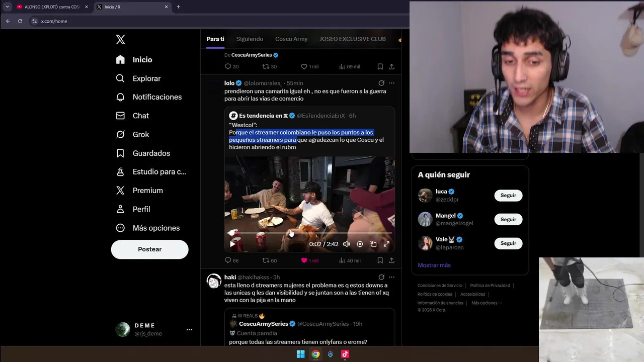The width and height of the screenshot is (644, 362).
Task: Expand the video to fullscreen
Action: (386, 244)
